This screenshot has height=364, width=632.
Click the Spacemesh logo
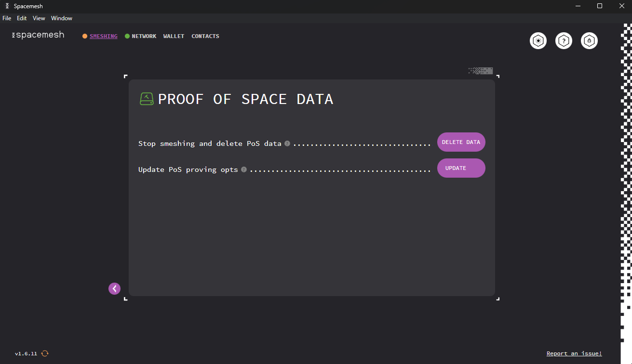38,35
